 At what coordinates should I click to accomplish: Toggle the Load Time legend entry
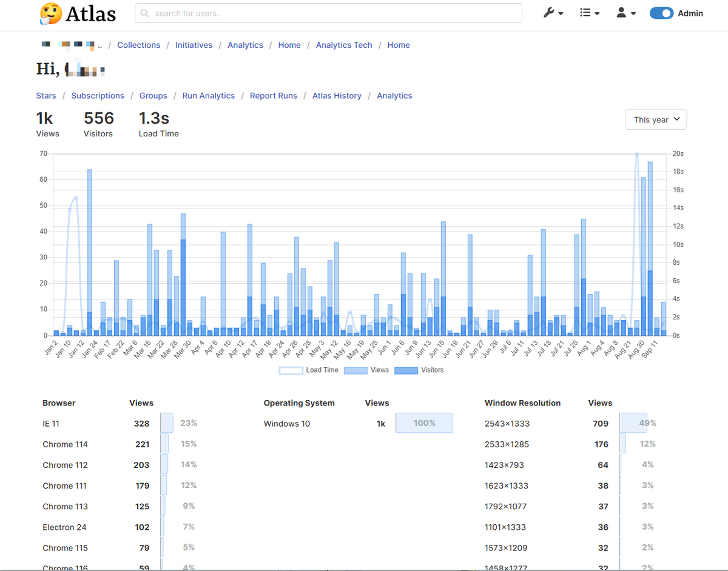pyautogui.click(x=308, y=370)
